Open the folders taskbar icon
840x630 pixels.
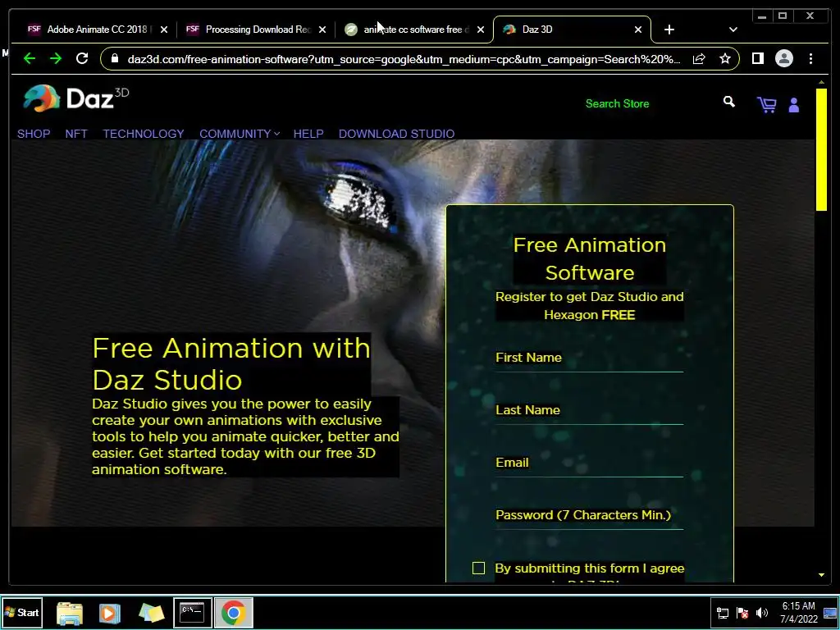pos(151,613)
